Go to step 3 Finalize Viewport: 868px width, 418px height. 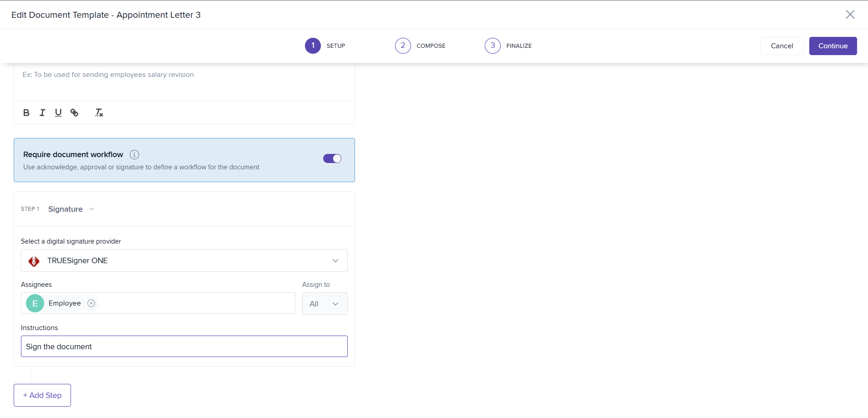pos(508,46)
